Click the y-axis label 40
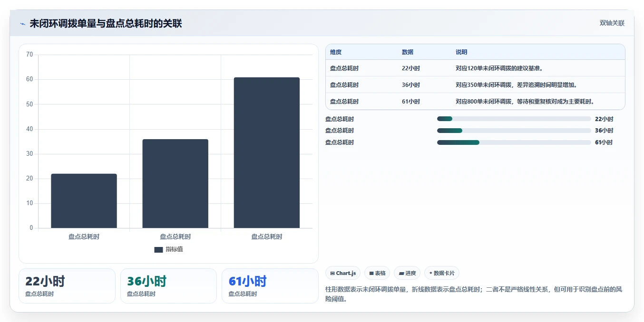This screenshot has height=322, width=644. (x=29, y=129)
